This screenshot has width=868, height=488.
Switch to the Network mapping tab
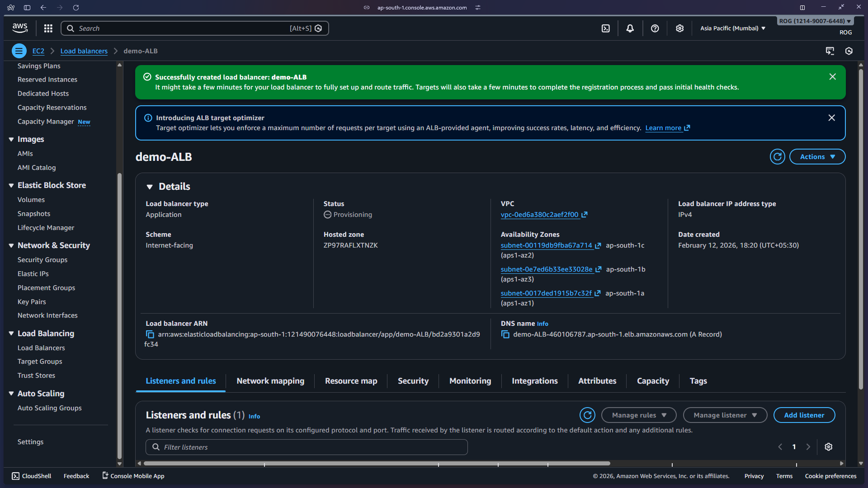[x=270, y=381]
